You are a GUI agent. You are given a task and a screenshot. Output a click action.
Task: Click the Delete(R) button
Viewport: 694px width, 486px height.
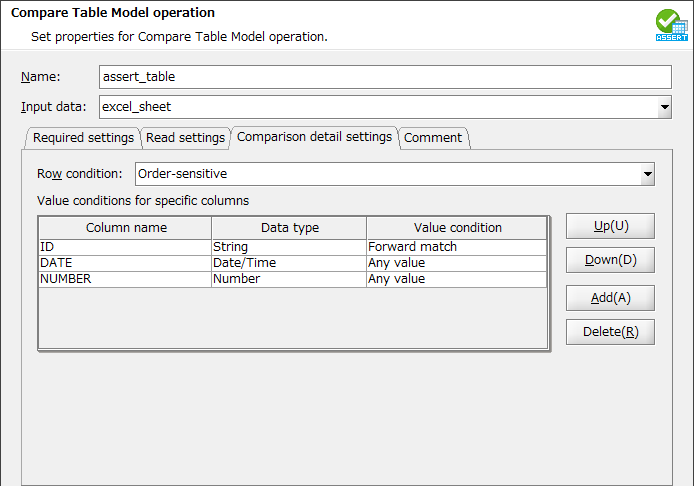610,332
